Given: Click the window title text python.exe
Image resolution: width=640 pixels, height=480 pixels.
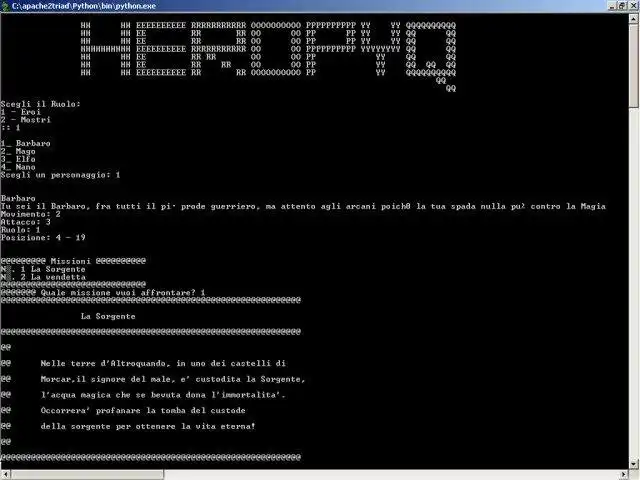Looking at the screenshot, I should [84, 6].
